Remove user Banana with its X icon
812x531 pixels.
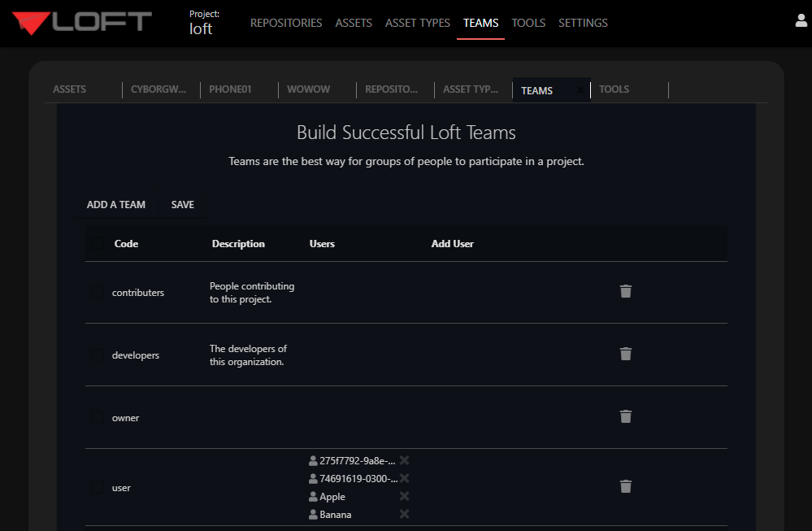pyautogui.click(x=404, y=514)
